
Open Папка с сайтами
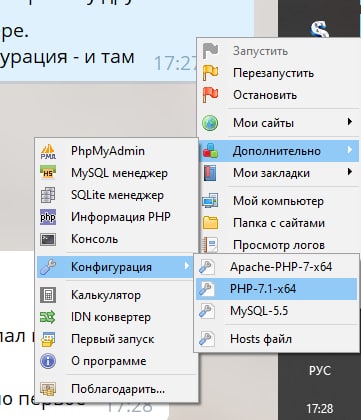[279, 223]
